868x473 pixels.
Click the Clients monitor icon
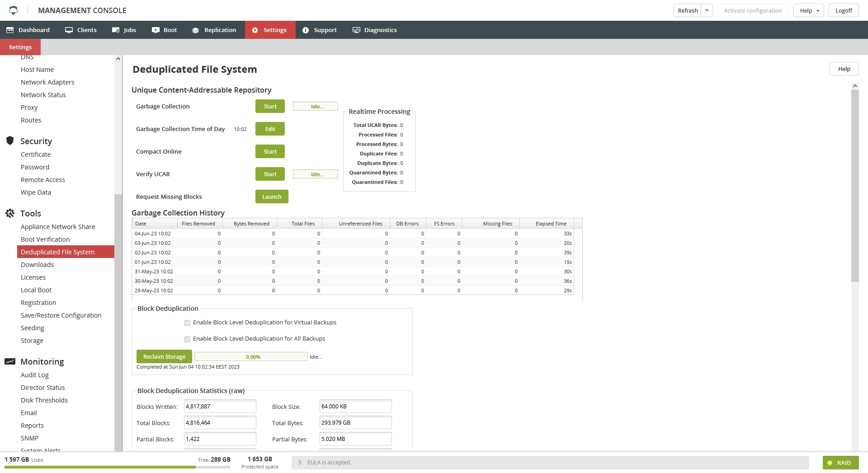[x=69, y=30]
